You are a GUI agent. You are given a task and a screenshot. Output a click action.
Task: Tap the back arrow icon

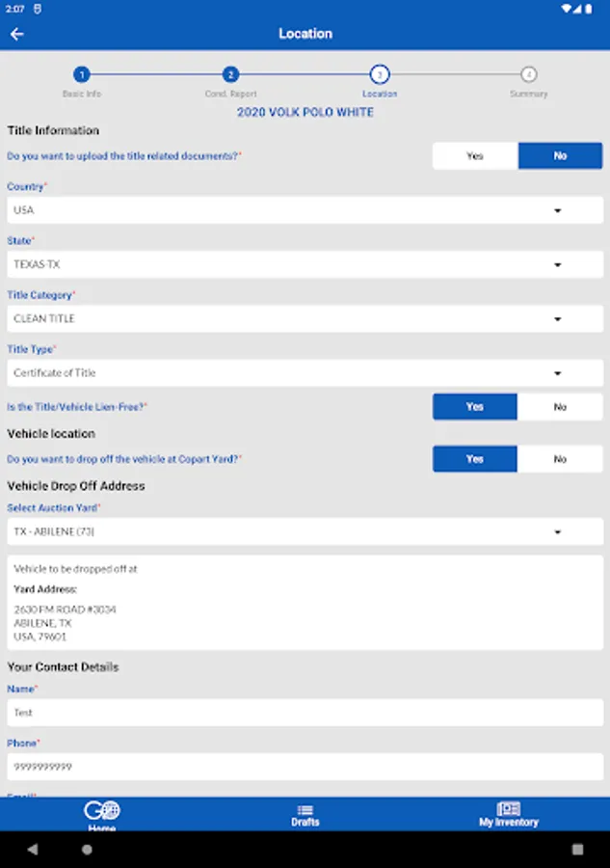point(16,34)
